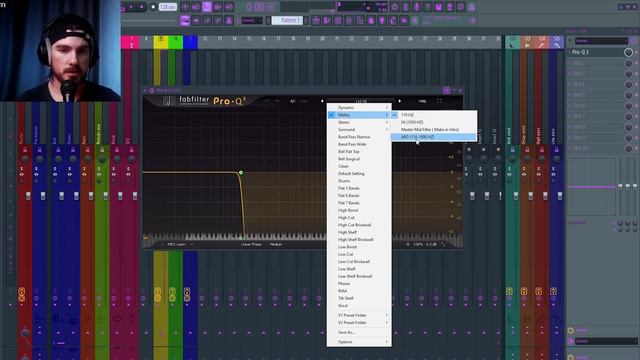Open the Linear Phase processing mode dropdown

click(x=251, y=244)
